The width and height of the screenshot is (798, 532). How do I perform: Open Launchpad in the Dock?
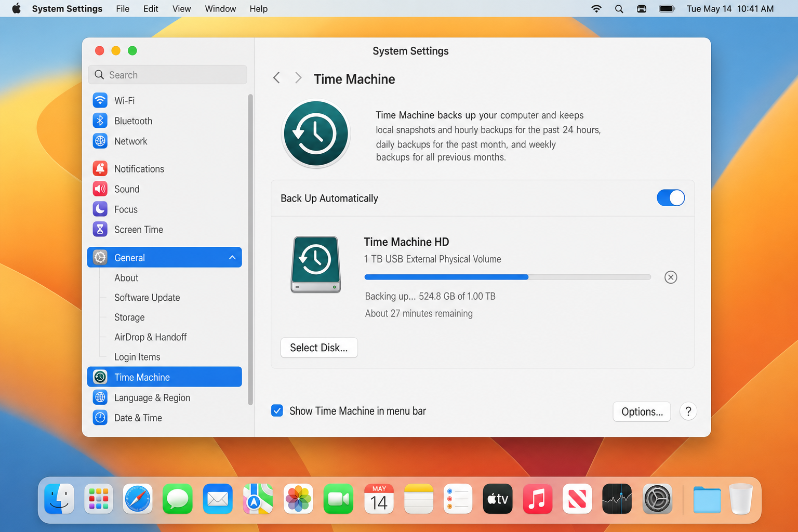click(99, 499)
